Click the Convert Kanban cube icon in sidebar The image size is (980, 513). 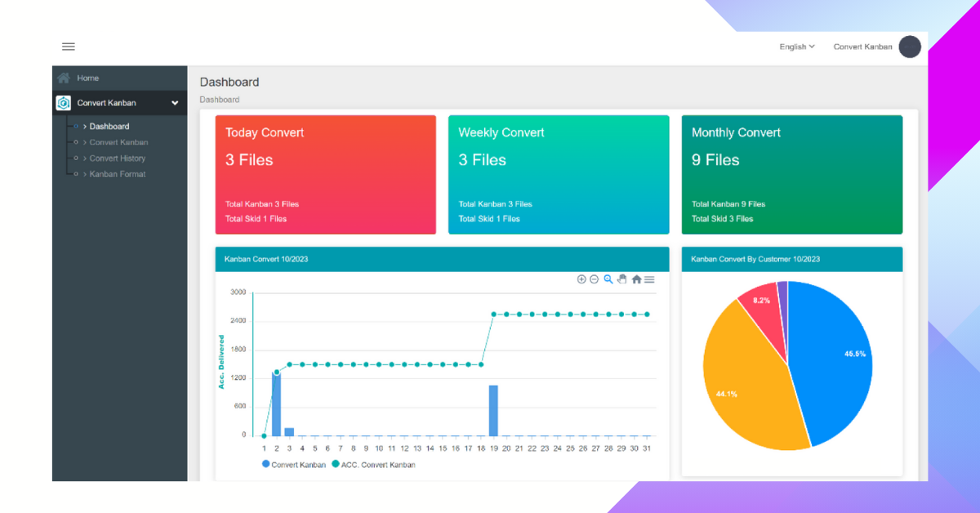63,103
